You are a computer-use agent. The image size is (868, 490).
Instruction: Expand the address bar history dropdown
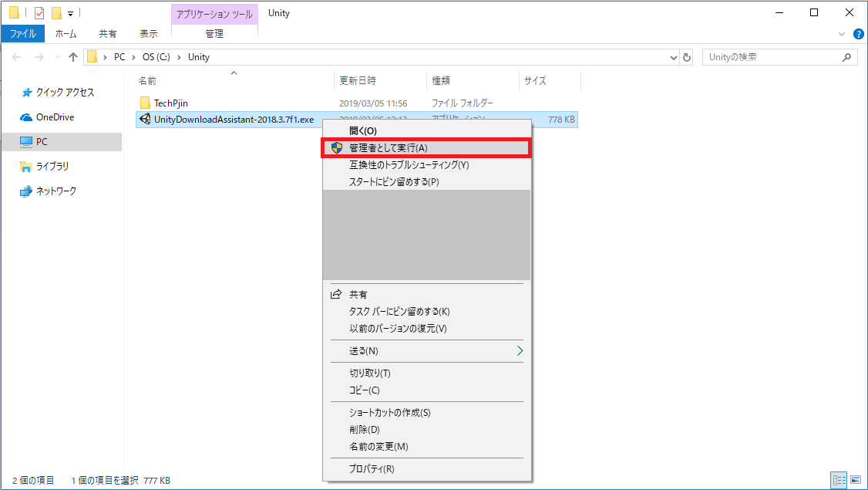(x=673, y=57)
